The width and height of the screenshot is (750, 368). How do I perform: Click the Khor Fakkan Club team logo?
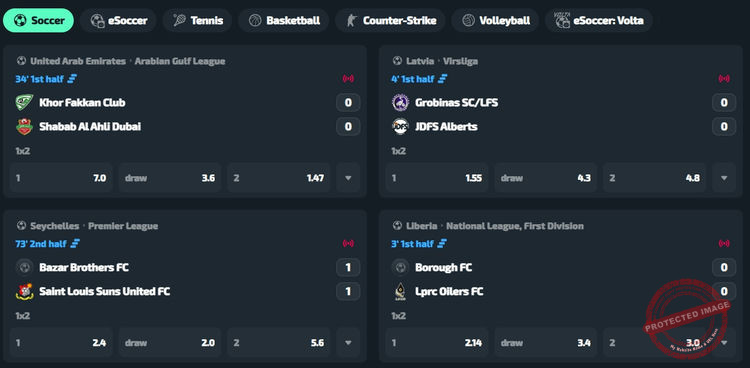pos(24,102)
